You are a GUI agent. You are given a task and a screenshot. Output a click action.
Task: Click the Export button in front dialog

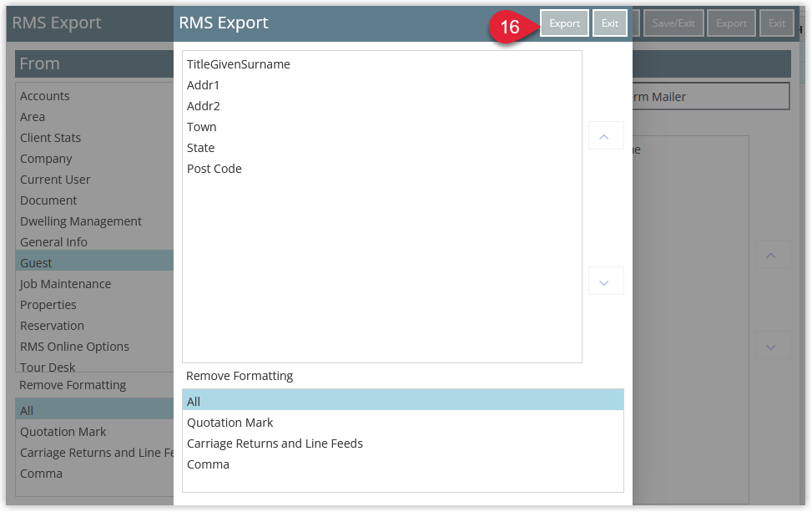pos(564,23)
